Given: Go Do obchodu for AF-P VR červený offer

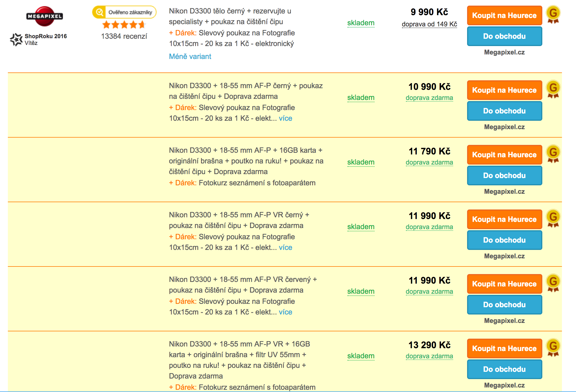Looking at the screenshot, I should click(x=504, y=305).
